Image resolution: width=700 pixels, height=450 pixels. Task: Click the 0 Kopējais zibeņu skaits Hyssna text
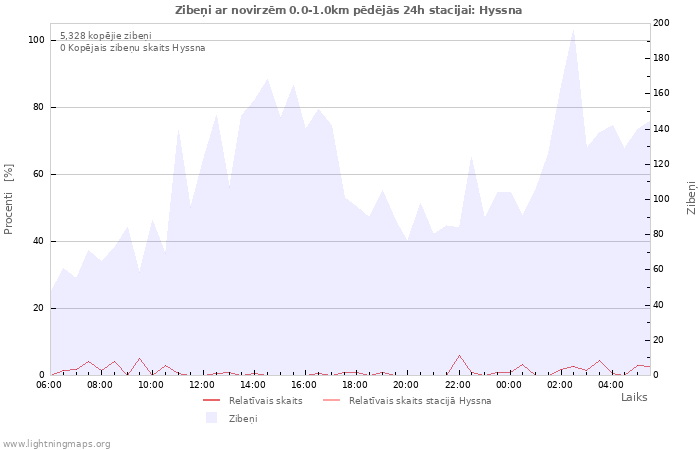pyautogui.click(x=132, y=47)
